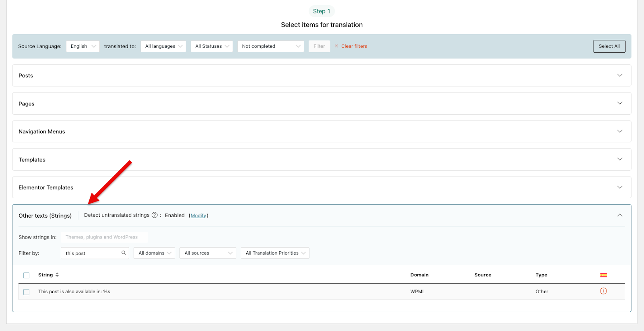The height and width of the screenshot is (331, 644).
Task: Click the red translation status icon for the WPML string
Action: pos(603,291)
